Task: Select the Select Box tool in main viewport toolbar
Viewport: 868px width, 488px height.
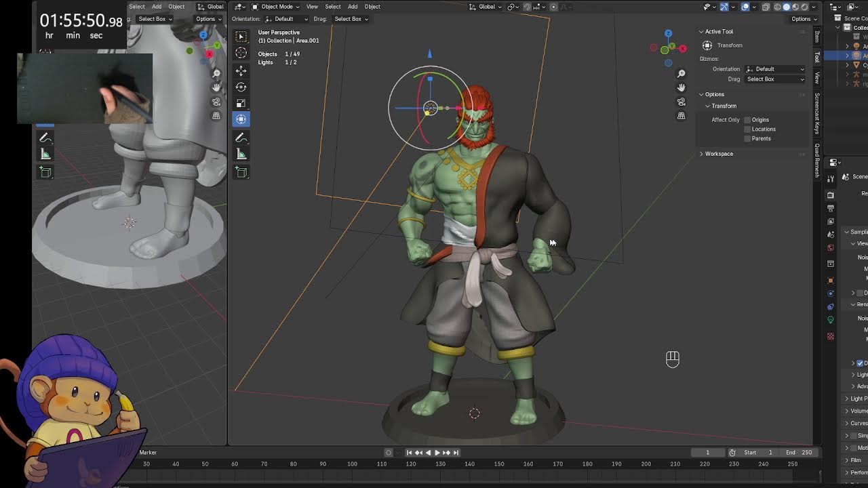Action: (241, 37)
